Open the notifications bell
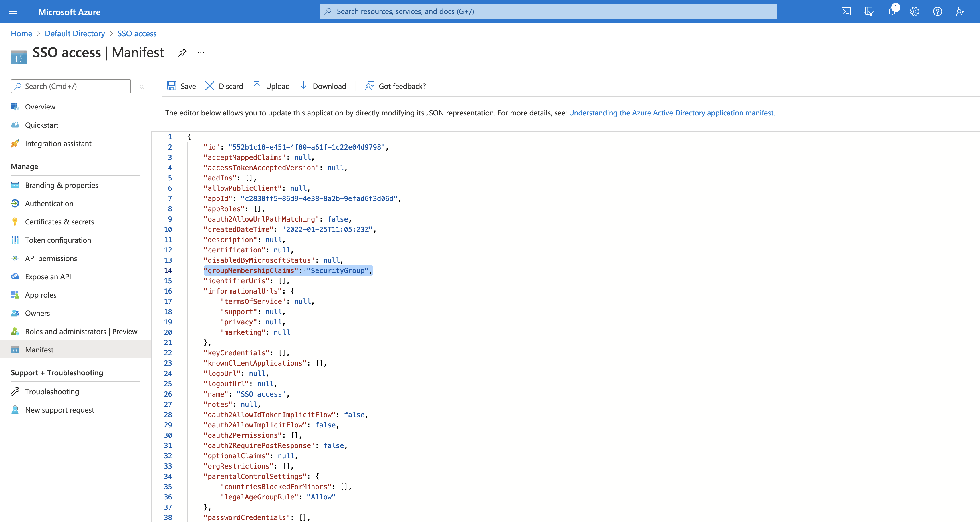The height and width of the screenshot is (522, 980). pos(892,11)
